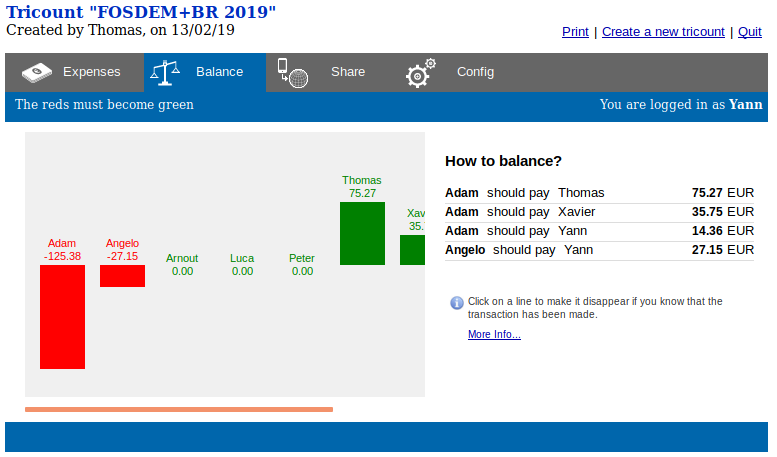777x457 pixels.
Task: Click line Adam should pay Yann 14.36
Action: [x=599, y=231]
